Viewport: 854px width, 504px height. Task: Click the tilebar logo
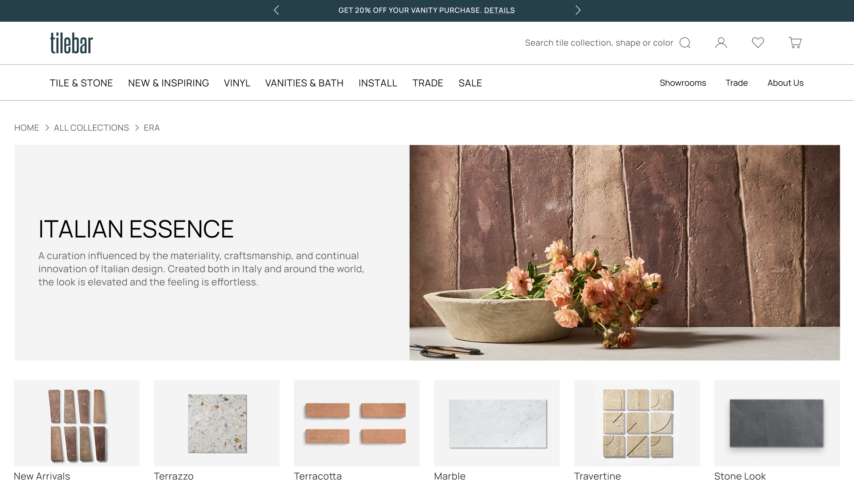[71, 43]
